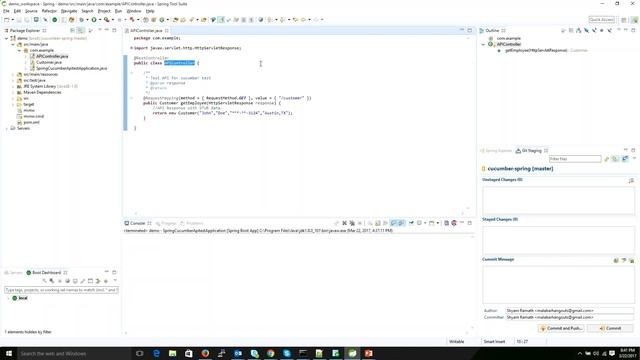Click the Pin Console icon
The image size is (640, 360).
[411, 223]
